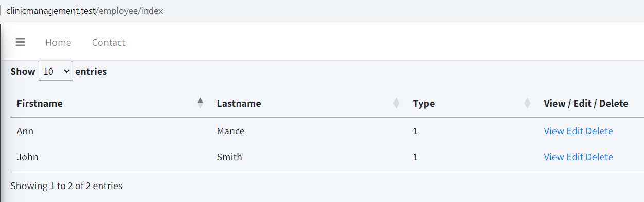Delete Ann Mance's record
644x202 pixels.
(599, 131)
